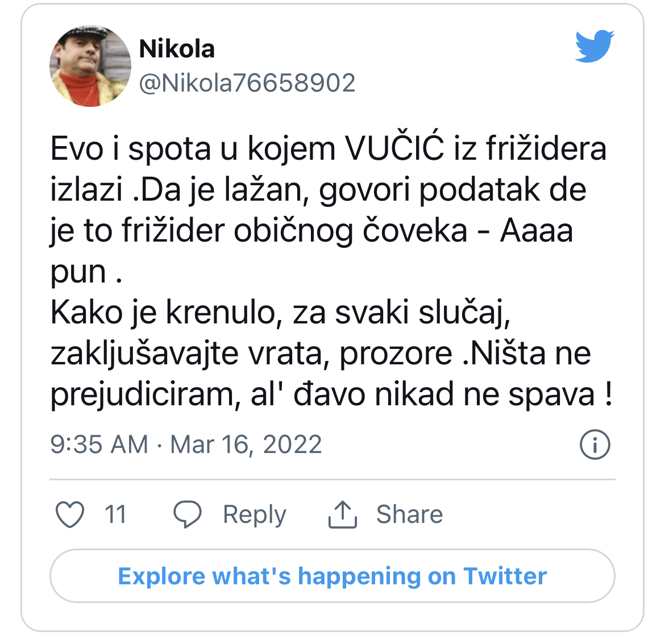665x644 pixels.
Task: Click the Twitter bird logo
Action: pyautogui.click(x=594, y=46)
